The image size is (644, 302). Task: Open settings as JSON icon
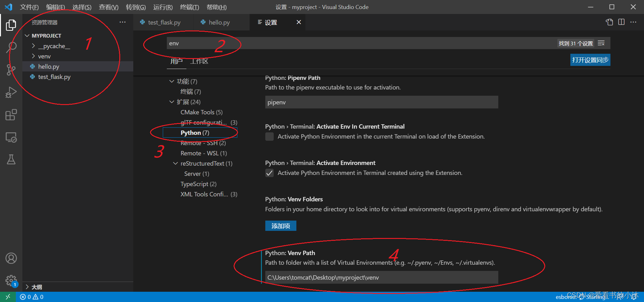pyautogui.click(x=610, y=22)
